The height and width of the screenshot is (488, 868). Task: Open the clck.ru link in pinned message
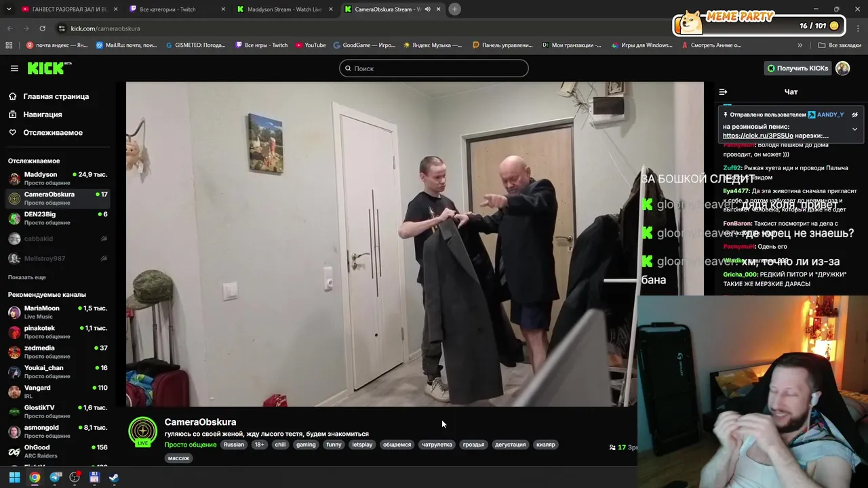(757, 136)
